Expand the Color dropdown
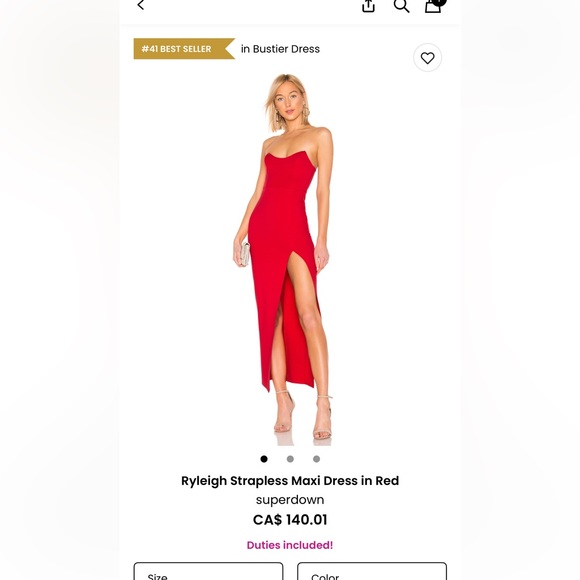Viewport: 580px width, 580px height. coord(372,571)
